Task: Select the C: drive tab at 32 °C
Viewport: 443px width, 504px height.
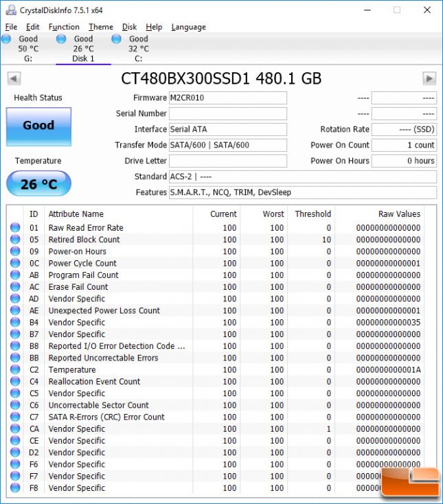Action: pyautogui.click(x=139, y=49)
